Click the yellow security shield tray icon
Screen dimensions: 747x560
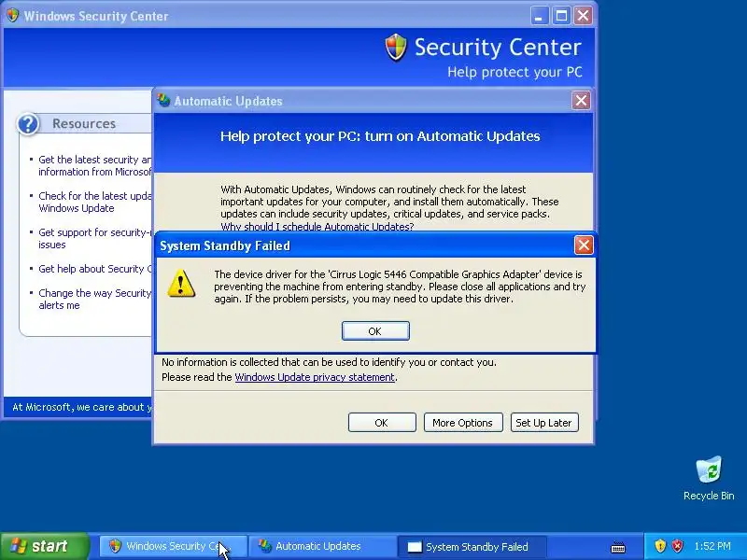pos(660,546)
